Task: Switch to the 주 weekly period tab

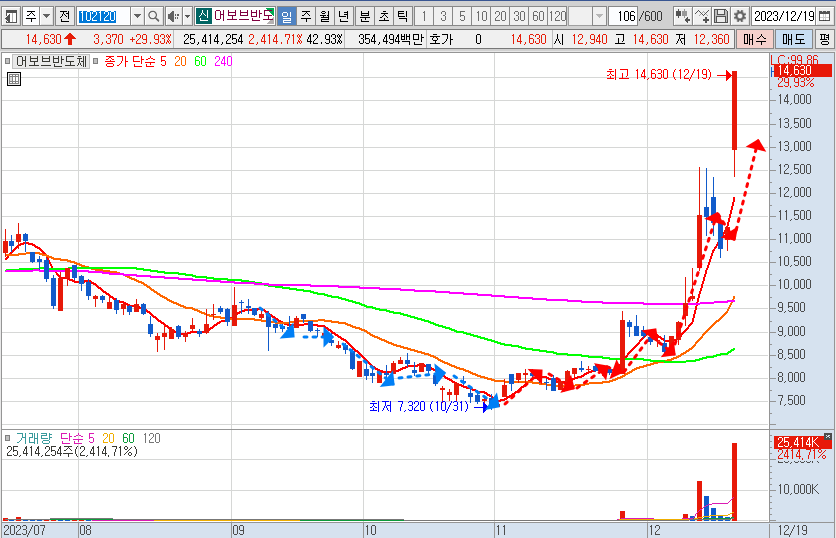Action: coord(306,17)
